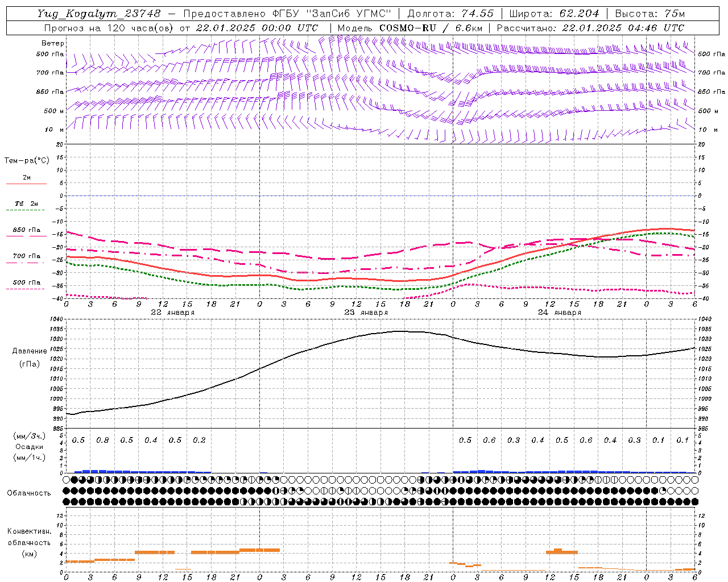
Task: Select the text Предоставлено ФГБУ "ЗапСиб УГМС"
Action: click(x=287, y=14)
